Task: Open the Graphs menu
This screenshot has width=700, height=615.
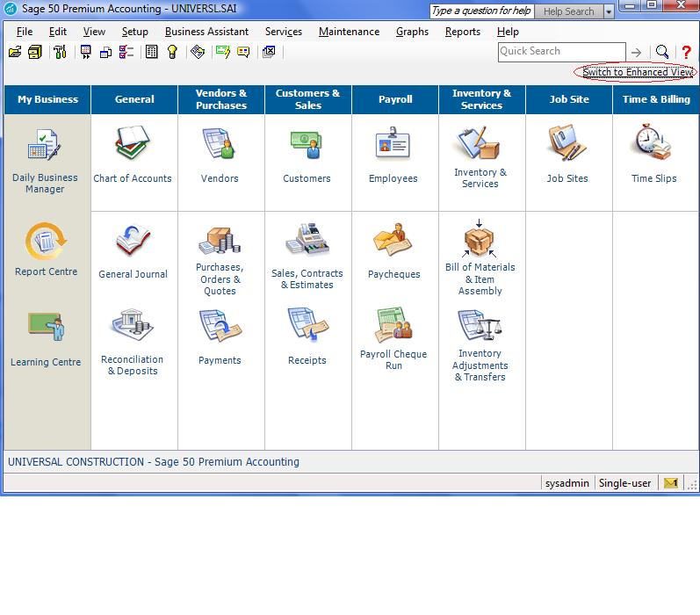Action: pyautogui.click(x=412, y=32)
